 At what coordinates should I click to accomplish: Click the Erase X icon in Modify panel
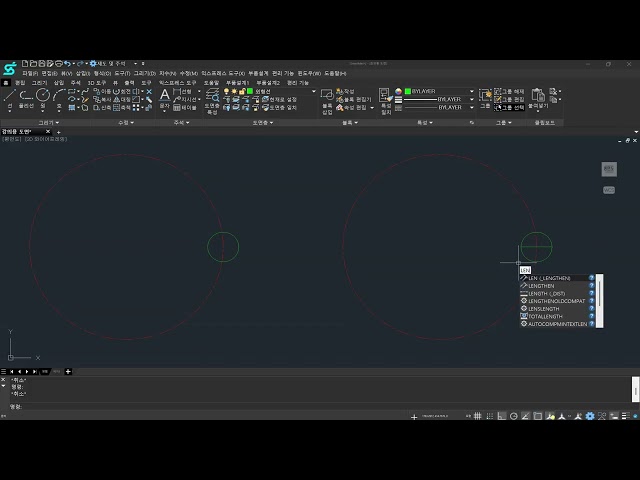pyautogui.click(x=149, y=91)
